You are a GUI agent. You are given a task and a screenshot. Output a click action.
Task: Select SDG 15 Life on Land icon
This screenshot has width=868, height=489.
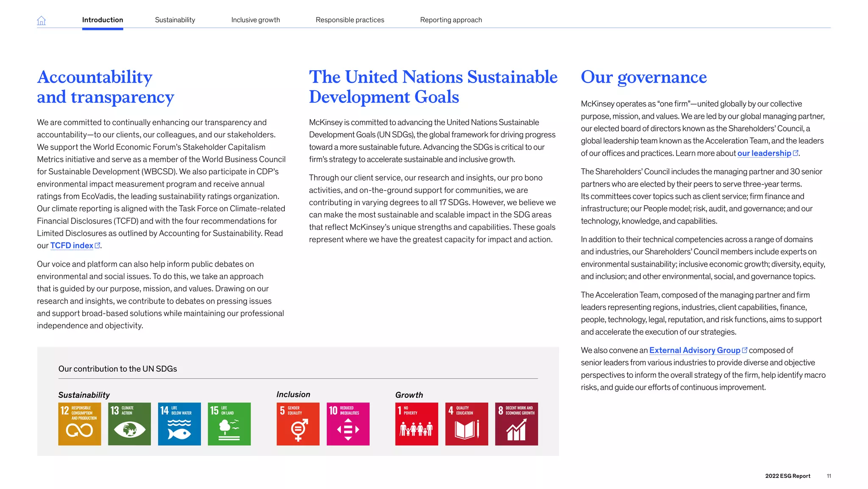coord(229,424)
